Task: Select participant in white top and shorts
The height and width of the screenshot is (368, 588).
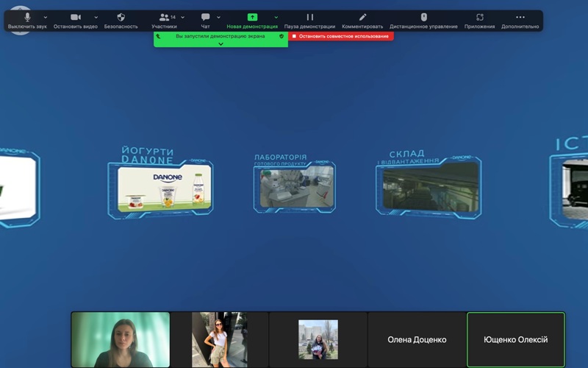Action: pyautogui.click(x=219, y=339)
